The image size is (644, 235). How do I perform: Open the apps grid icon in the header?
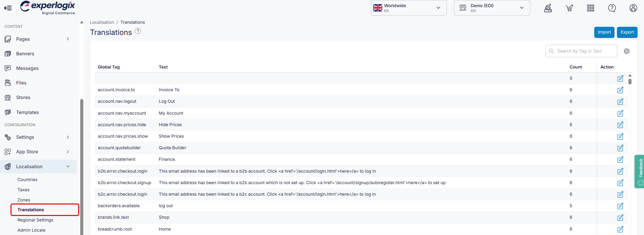pos(591,8)
